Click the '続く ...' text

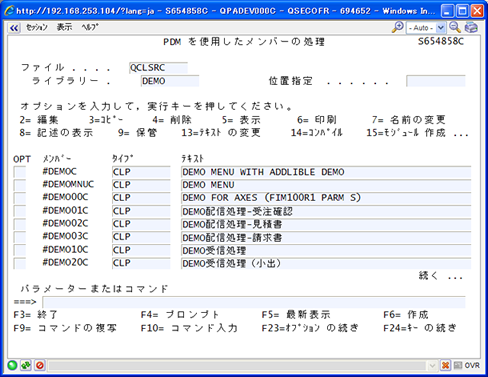(441, 276)
